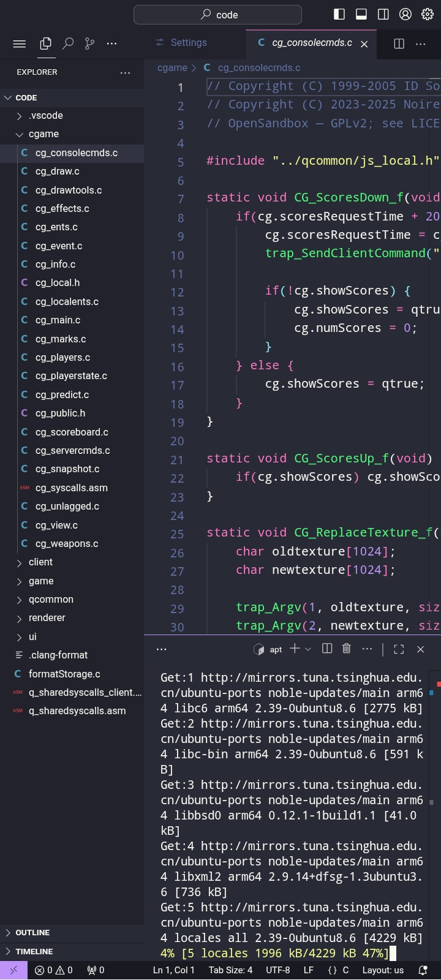The image size is (441, 980).
Task: Open the new terminal launch profile dropdown
Action: [308, 649]
